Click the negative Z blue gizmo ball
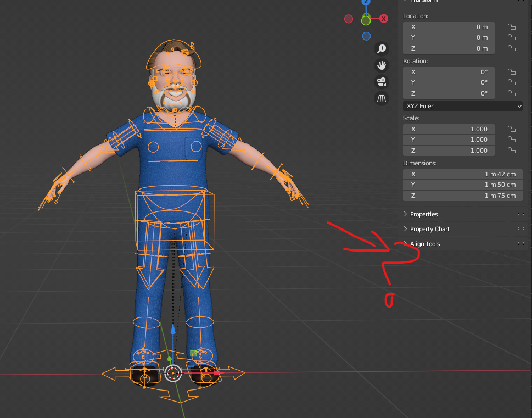Viewport: 532px width, 418px height. pyautogui.click(x=366, y=36)
